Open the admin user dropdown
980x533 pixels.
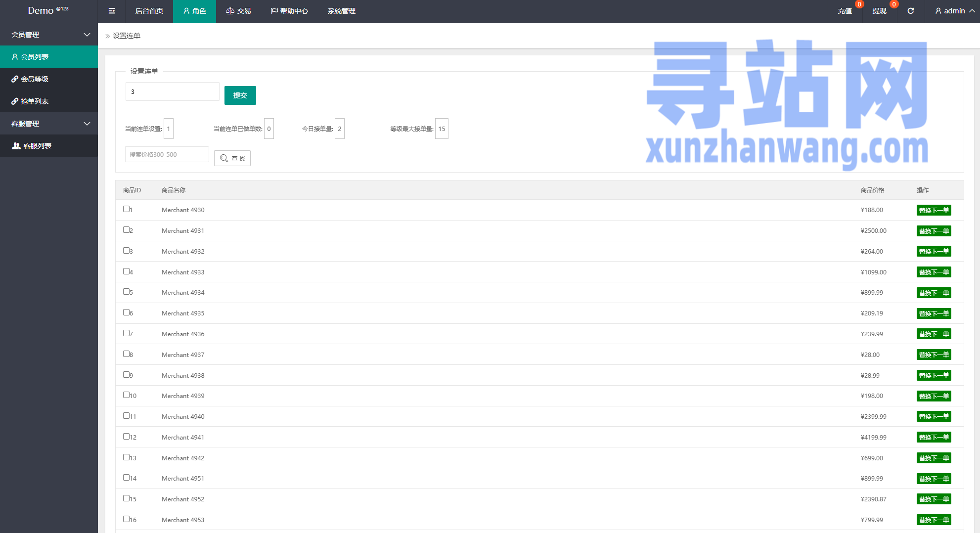[x=954, y=11]
